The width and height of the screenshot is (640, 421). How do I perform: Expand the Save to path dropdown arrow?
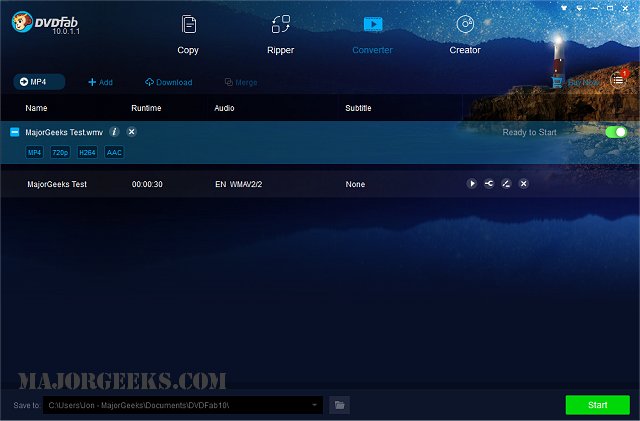(x=314, y=405)
